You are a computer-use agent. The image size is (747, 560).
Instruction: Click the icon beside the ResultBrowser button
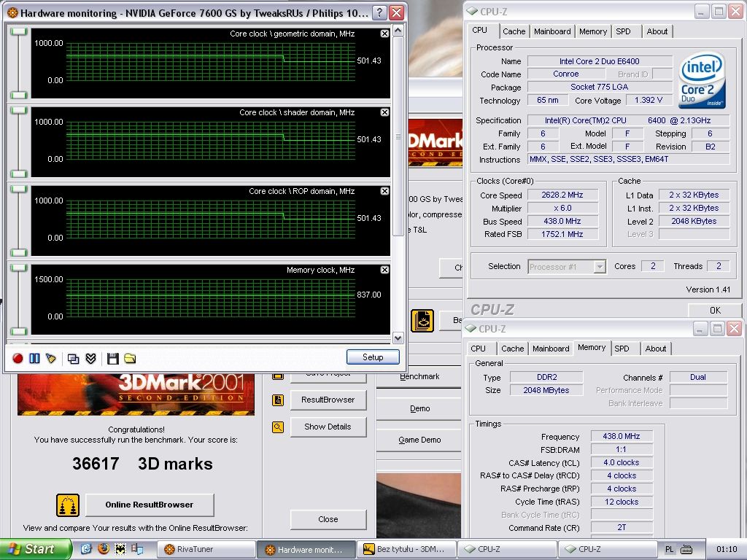click(278, 400)
